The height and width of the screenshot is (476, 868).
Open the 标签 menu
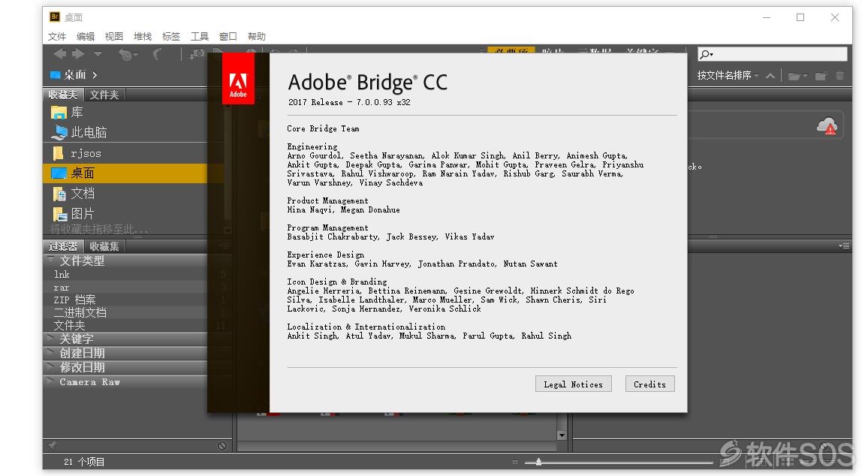[171, 37]
